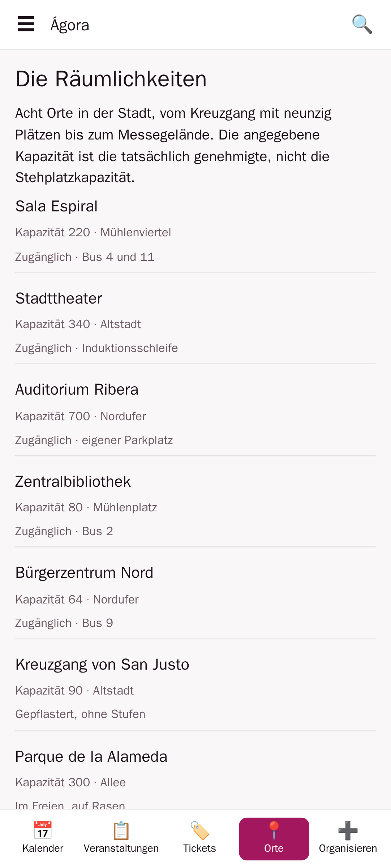Tap Zugänglich · Induktionsschleife info line
391x868 pixels.
[96, 348]
